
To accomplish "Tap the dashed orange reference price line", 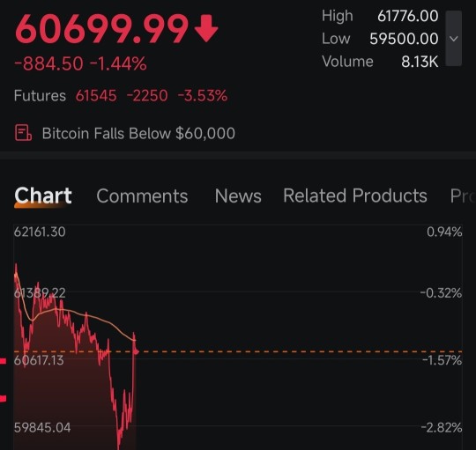I will point(299,351).
